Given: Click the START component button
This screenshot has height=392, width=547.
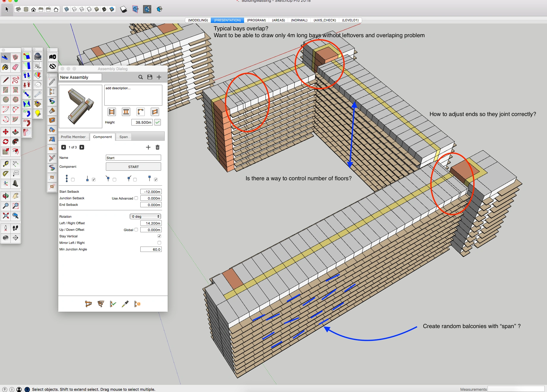Looking at the screenshot, I should click(133, 167).
